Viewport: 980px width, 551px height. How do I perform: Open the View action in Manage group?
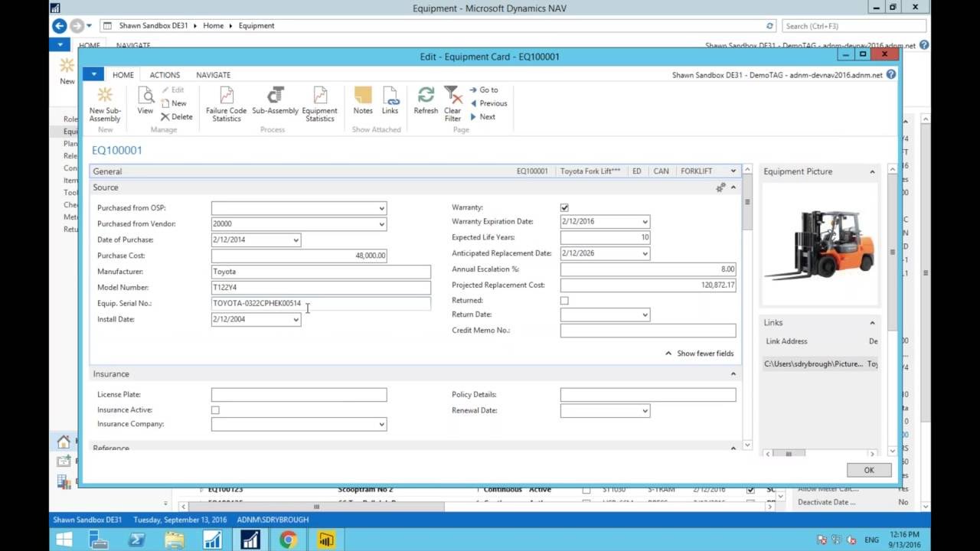(145, 101)
